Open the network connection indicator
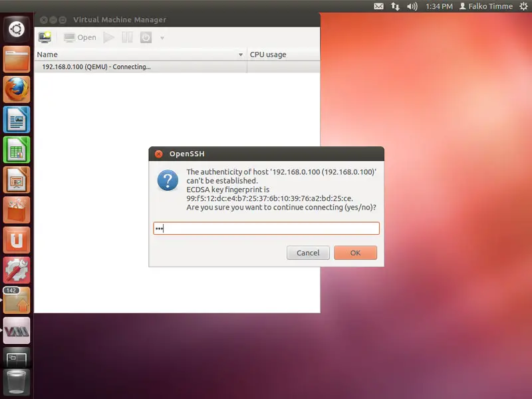This screenshot has width=532, height=399. (x=395, y=6)
